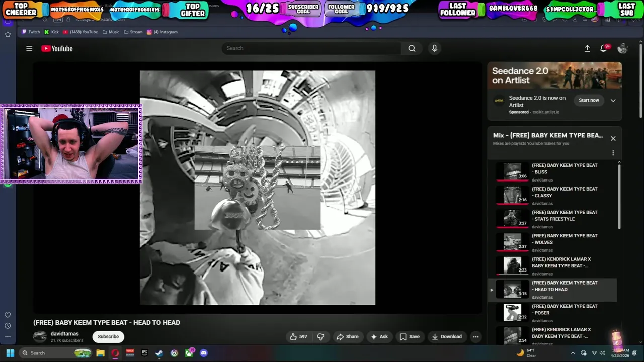
Task: Select POSER type beat in Mix
Action: point(553,313)
